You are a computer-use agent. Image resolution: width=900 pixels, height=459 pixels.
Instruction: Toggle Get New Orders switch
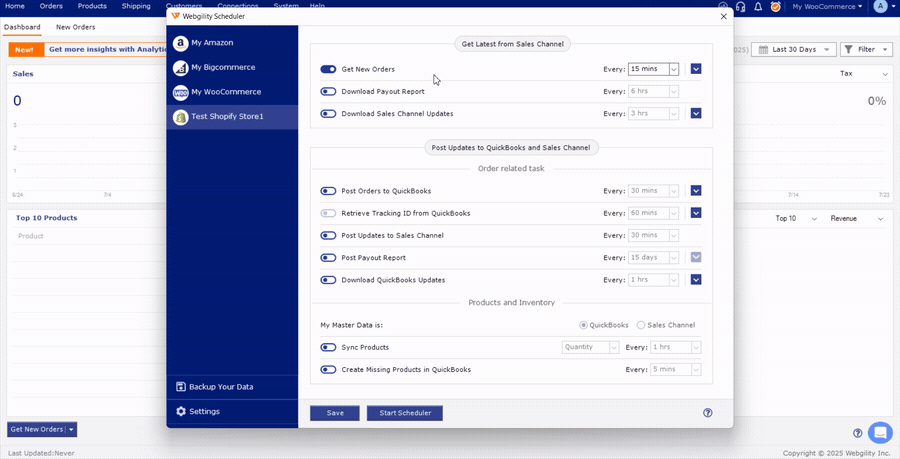click(328, 69)
